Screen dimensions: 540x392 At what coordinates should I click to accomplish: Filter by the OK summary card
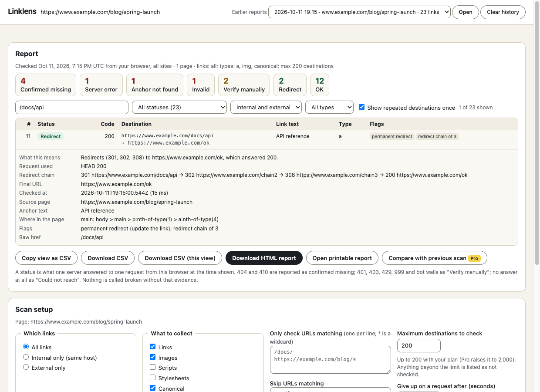point(320,85)
